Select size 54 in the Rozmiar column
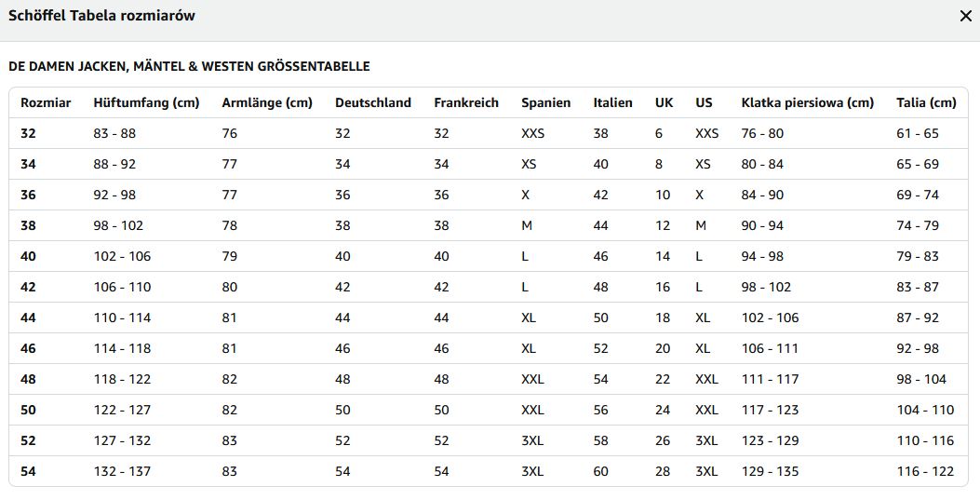Viewport: 980px width, 500px height. tap(28, 471)
